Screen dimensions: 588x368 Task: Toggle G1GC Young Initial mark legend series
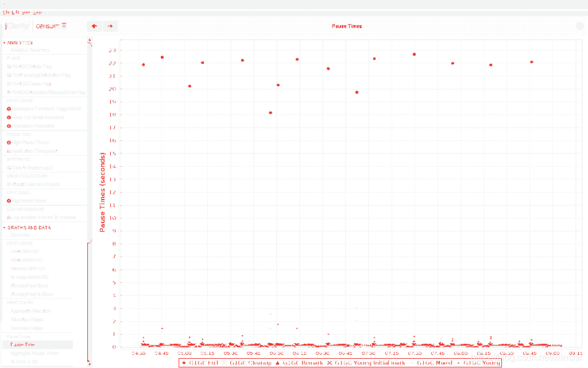(x=366, y=363)
